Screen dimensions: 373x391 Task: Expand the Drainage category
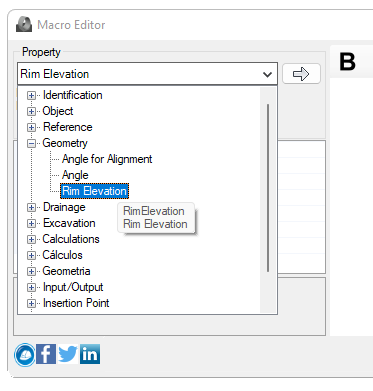pyautogui.click(x=31, y=207)
